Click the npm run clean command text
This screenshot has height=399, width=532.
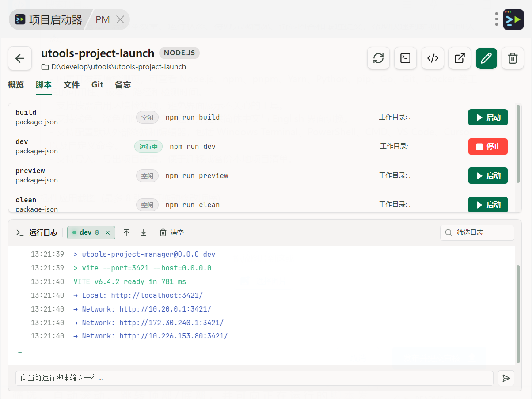tap(193, 205)
